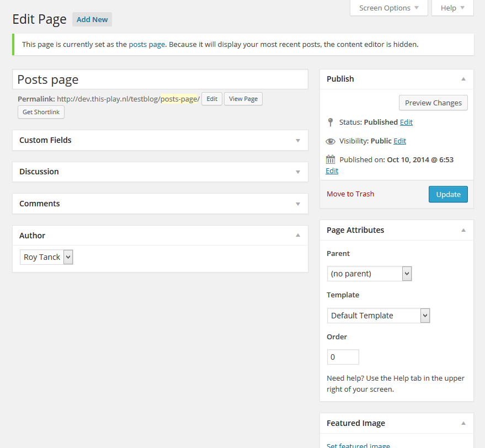Open the Parent page dropdown
This screenshot has width=485, height=448.
tap(369, 274)
